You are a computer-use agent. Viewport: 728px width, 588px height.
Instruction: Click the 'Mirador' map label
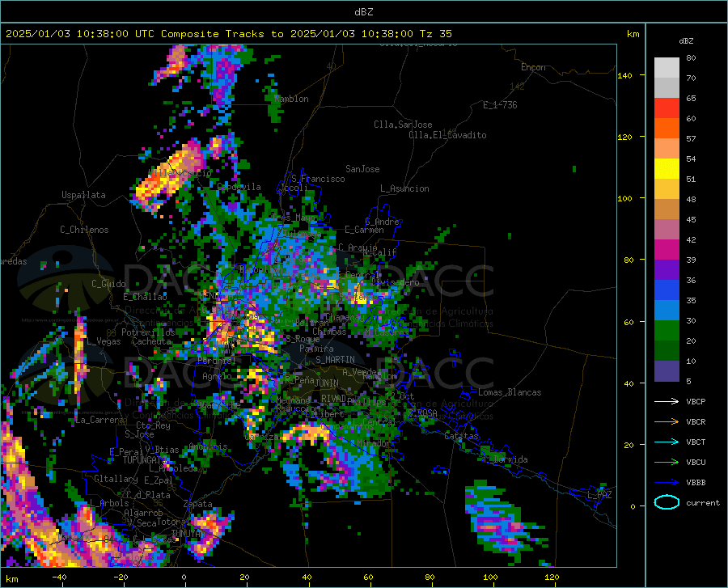374,444
